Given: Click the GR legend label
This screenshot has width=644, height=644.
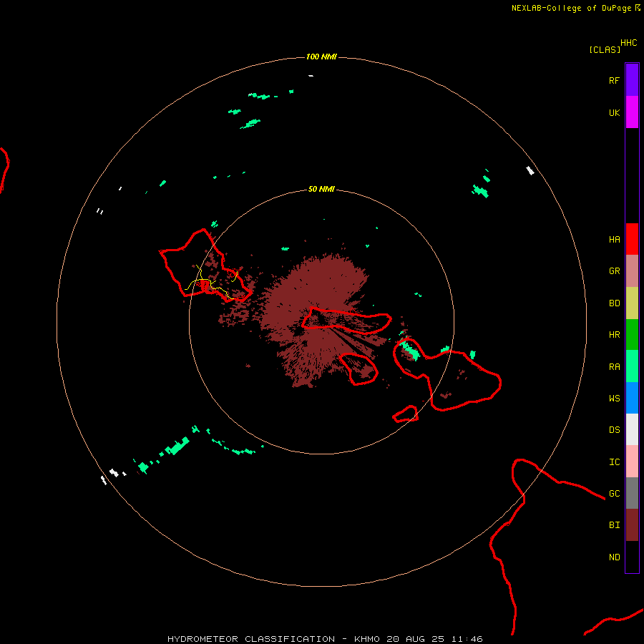Looking at the screenshot, I should [x=614, y=271].
